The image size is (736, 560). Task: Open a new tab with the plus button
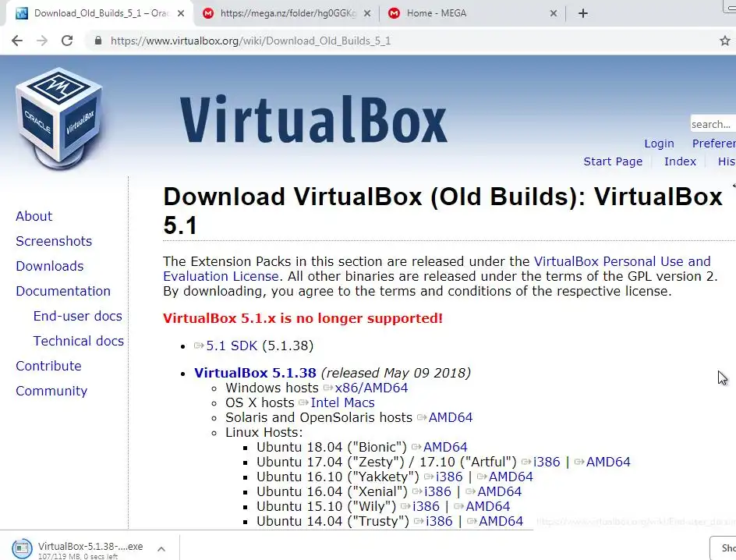click(x=583, y=13)
